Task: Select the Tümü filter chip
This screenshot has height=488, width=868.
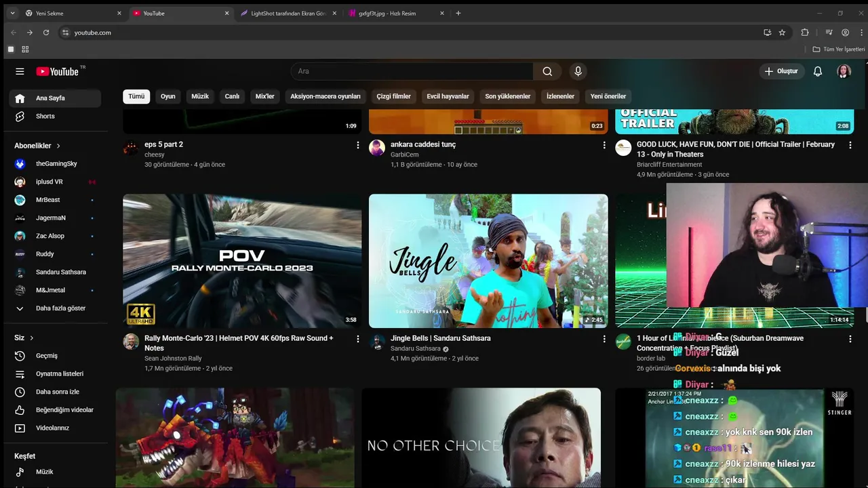Action: tap(136, 96)
